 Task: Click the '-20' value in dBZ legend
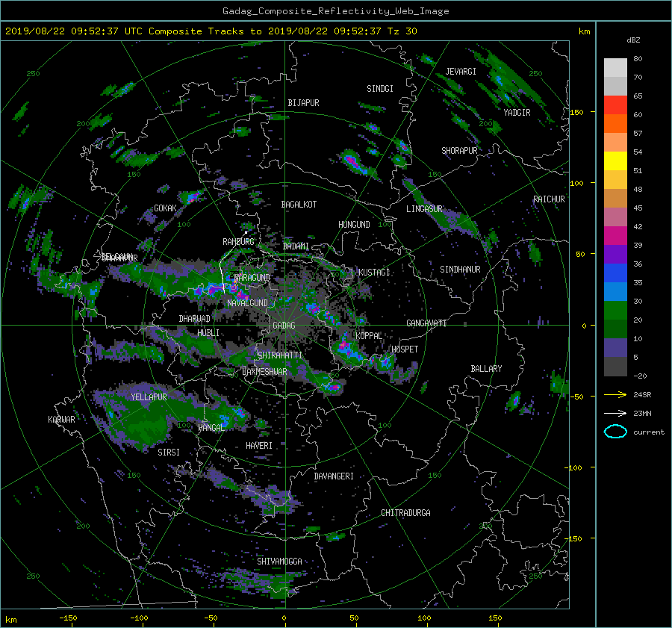click(x=640, y=376)
